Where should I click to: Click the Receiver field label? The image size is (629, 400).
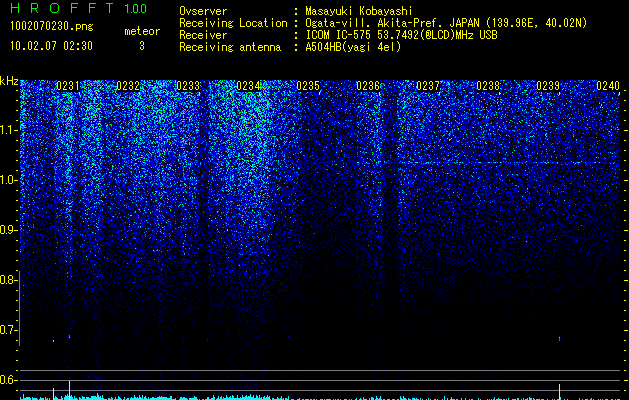pos(203,35)
